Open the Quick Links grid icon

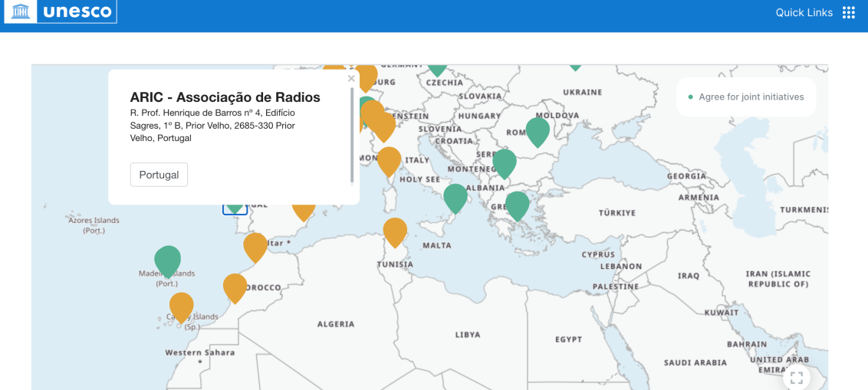click(848, 12)
